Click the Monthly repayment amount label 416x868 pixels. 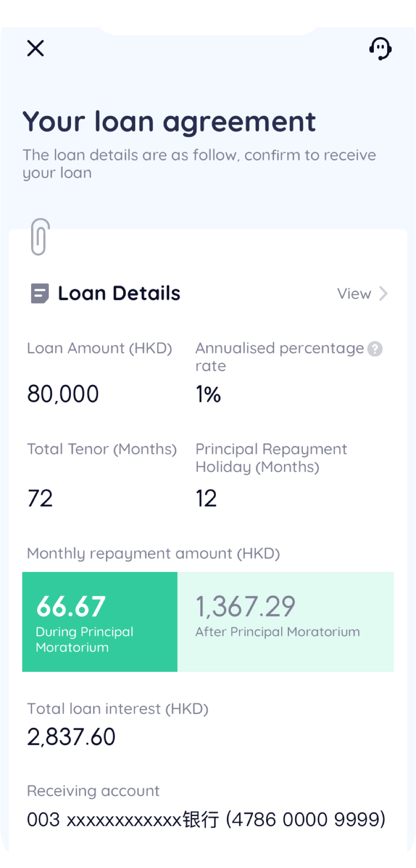point(153,554)
